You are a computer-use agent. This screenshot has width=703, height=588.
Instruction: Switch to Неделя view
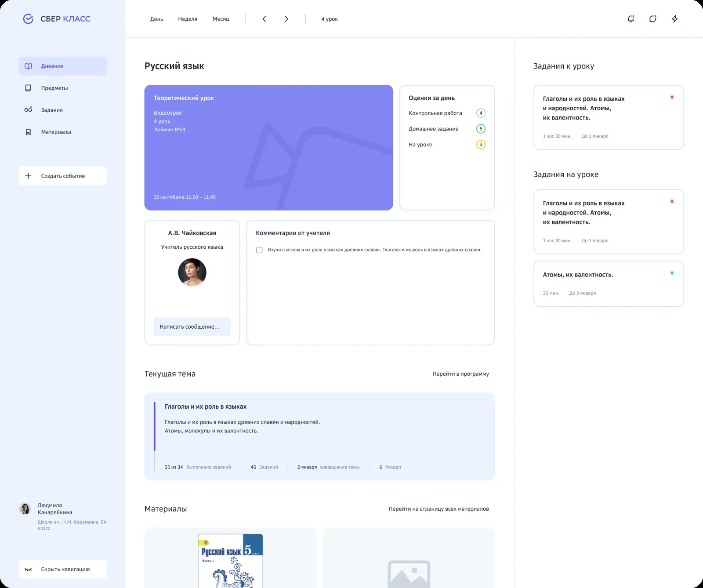click(188, 19)
